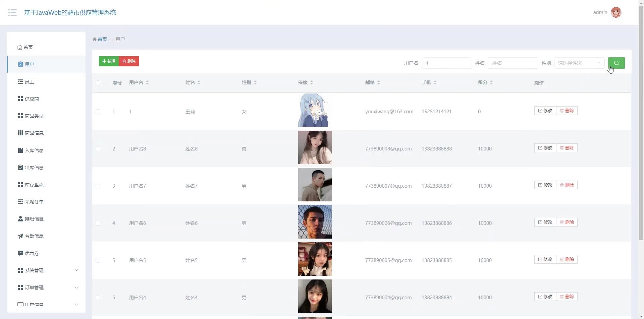
Task: Collapse 用户信息 submenu
Action: 46,305
